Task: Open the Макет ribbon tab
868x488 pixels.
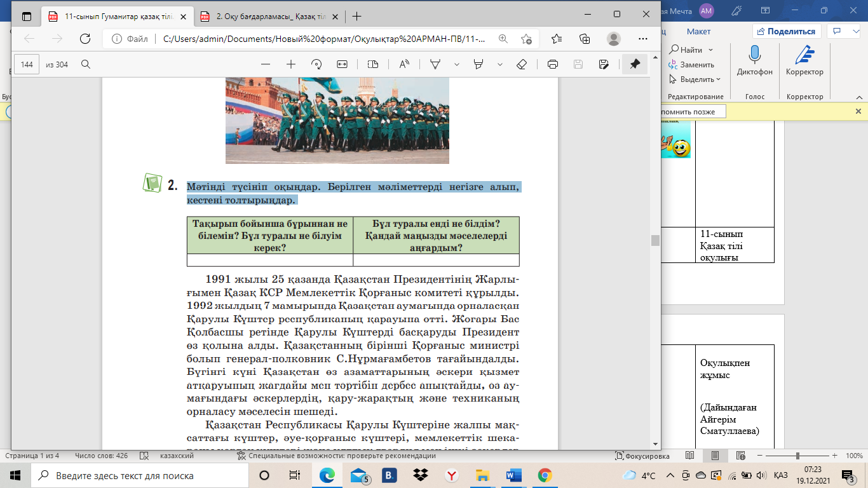Action: (698, 31)
